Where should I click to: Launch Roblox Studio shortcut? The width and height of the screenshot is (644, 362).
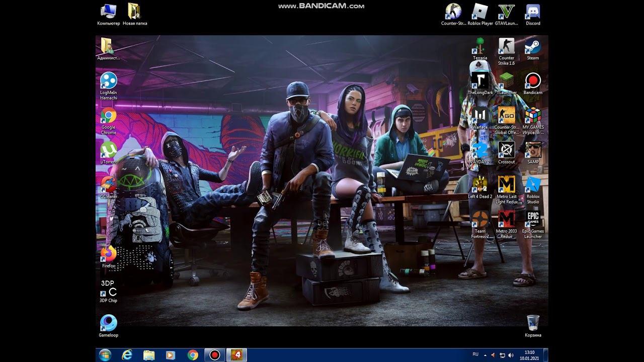click(533, 190)
